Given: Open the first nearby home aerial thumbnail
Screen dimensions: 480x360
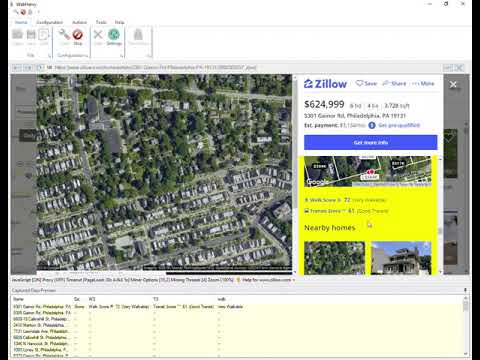Looking at the screenshot, I should click(x=334, y=258).
